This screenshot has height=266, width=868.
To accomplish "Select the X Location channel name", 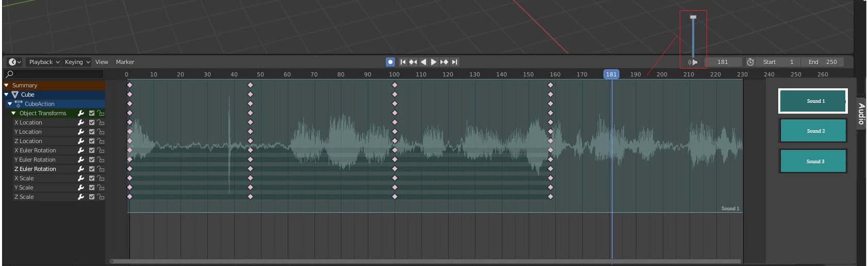I will (28, 122).
